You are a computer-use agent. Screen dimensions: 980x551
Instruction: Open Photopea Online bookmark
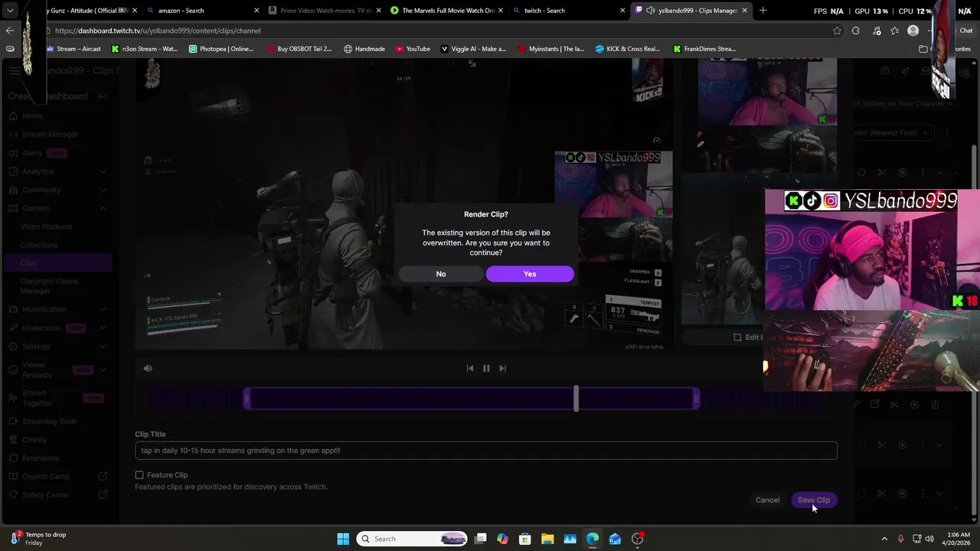220,49
